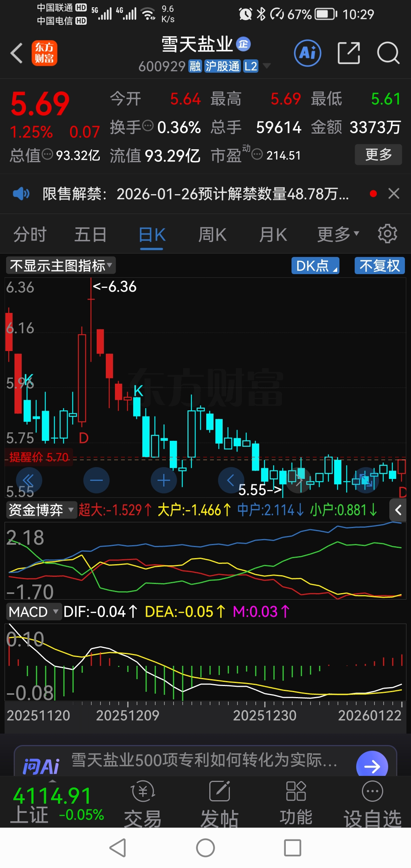411x868 pixels.
Task: Tap DIF:-0.04 value
Action: 100,612
